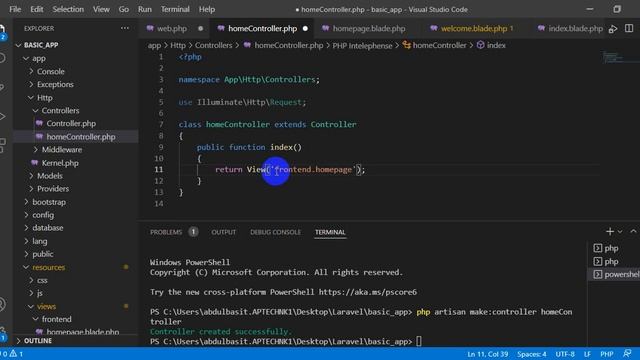Click Spaces: 4 indentation status item
This screenshot has width=640, height=360.
531,354
